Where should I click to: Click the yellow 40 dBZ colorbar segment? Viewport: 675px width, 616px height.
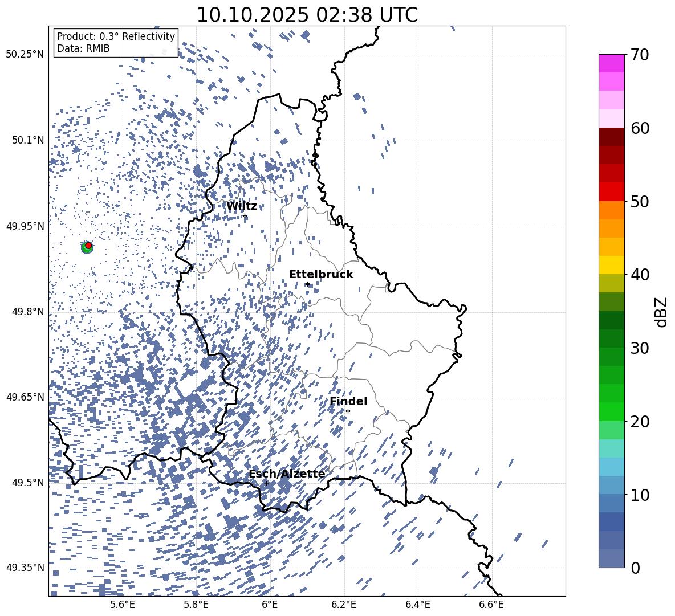coord(611,265)
